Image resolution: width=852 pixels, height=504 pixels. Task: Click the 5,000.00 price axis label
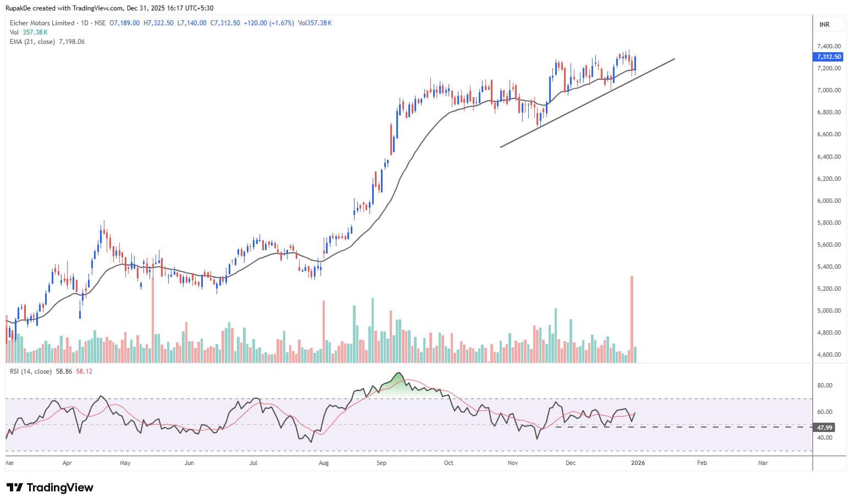829,311
